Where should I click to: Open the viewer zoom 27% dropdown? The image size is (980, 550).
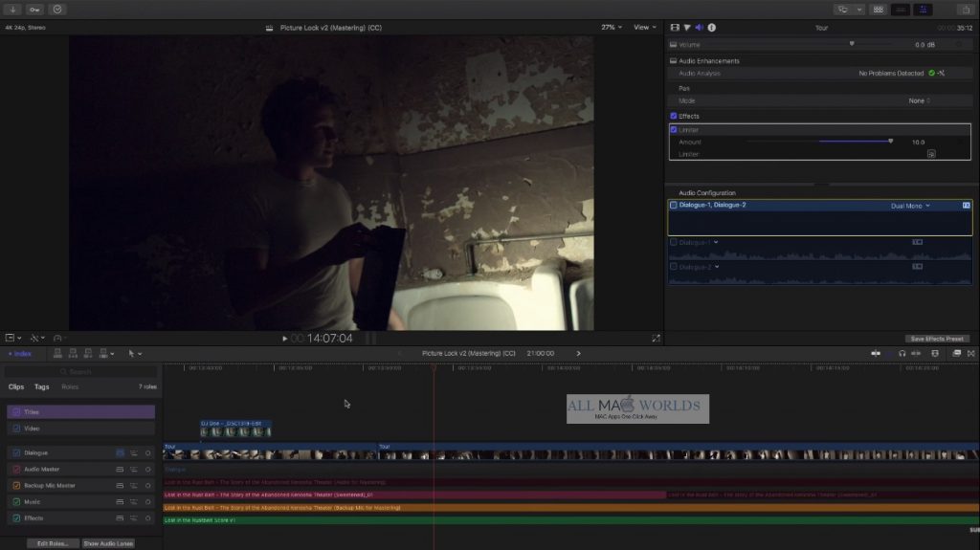[612, 28]
